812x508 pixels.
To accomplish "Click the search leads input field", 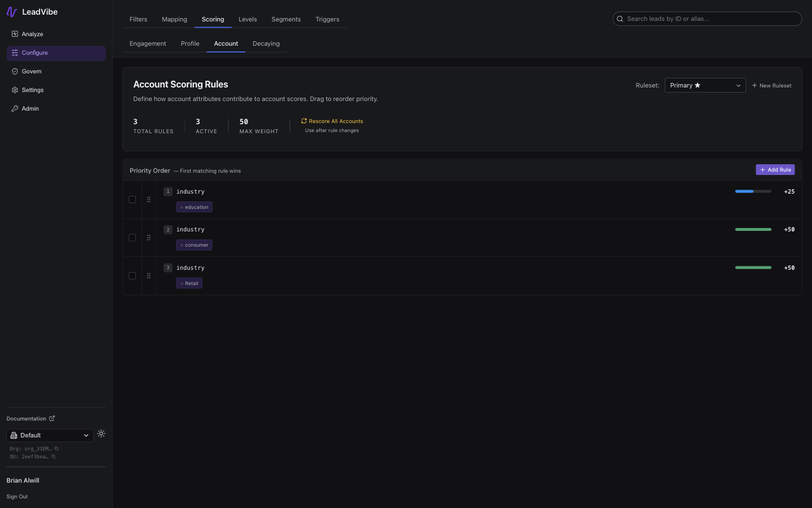I will (707, 19).
